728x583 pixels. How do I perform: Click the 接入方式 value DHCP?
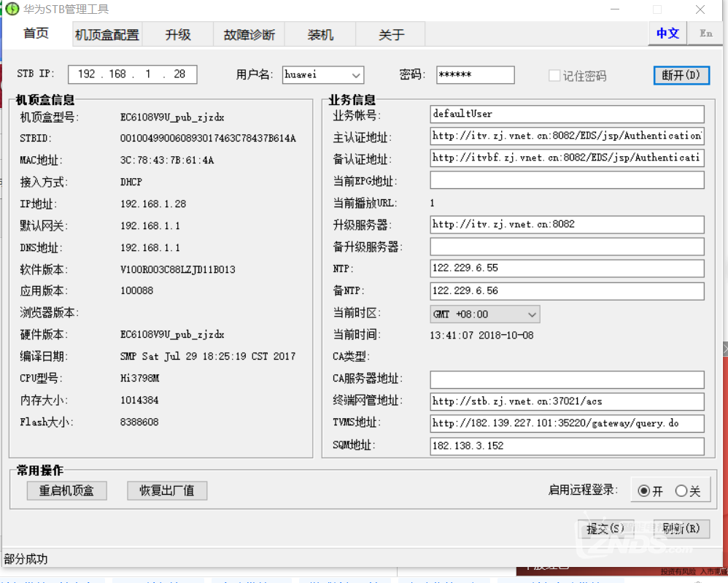click(131, 182)
